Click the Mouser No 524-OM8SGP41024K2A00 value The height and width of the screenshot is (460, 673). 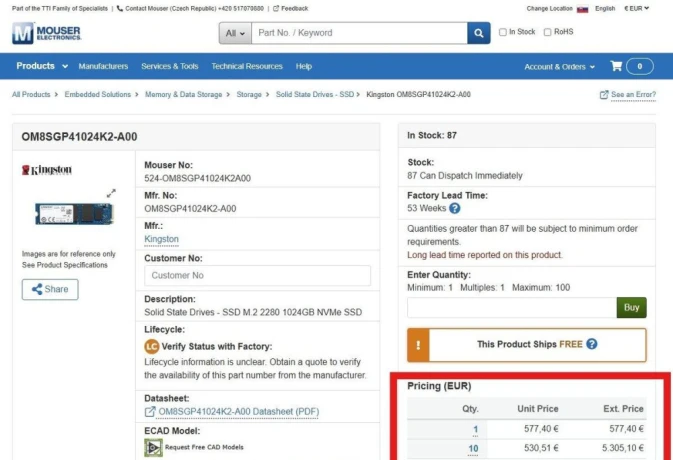pos(197,178)
